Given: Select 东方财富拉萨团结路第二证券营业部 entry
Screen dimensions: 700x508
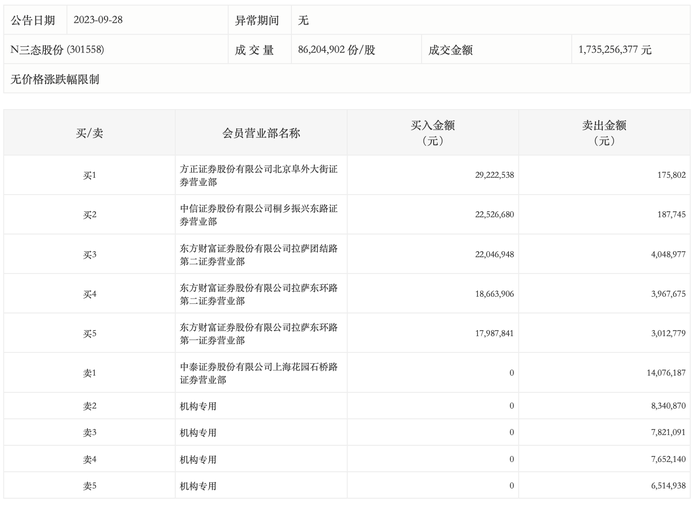Looking at the screenshot, I should [x=259, y=254].
